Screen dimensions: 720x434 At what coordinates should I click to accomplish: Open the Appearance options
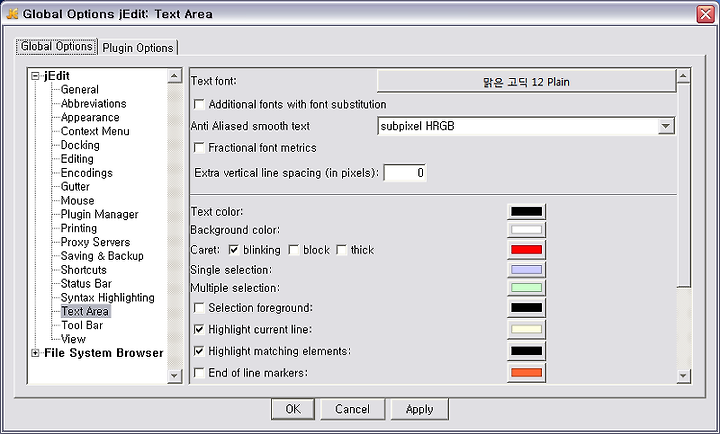click(90, 117)
